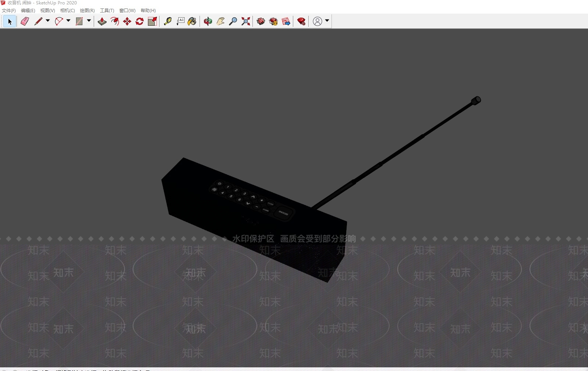Select the Scale tool
The height and width of the screenshot is (371, 588).
(x=152, y=21)
